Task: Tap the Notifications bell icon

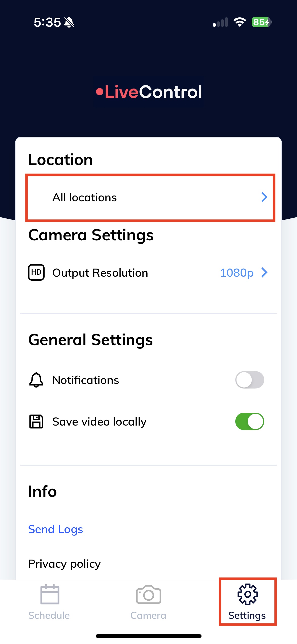Action: coord(36,380)
